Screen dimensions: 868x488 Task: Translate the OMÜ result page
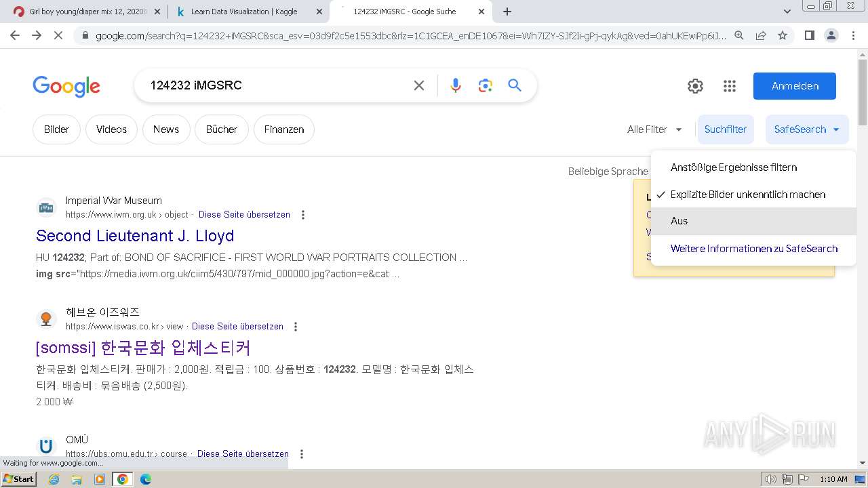(x=243, y=454)
